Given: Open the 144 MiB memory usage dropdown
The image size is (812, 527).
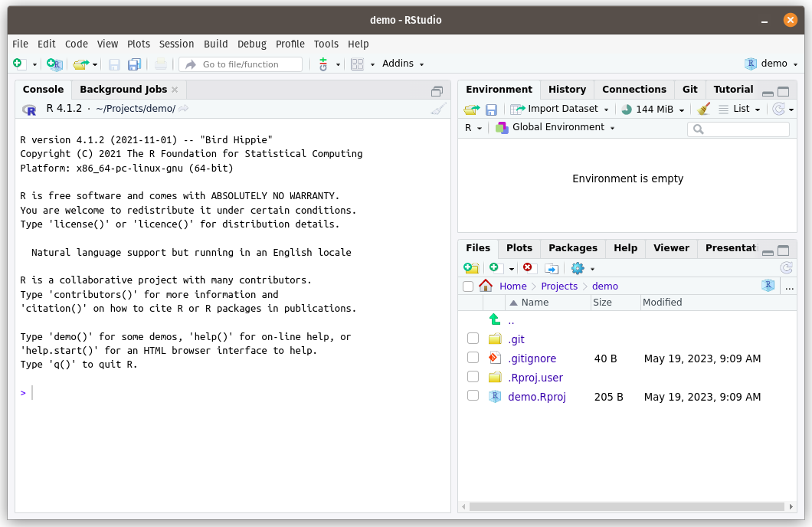Looking at the screenshot, I should pos(653,110).
